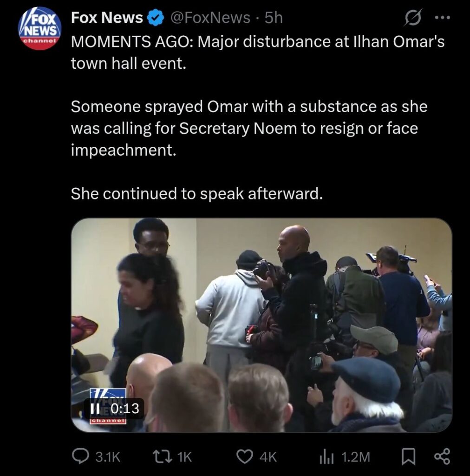
Task: Click the 1K reposts count
Action: [x=184, y=456]
